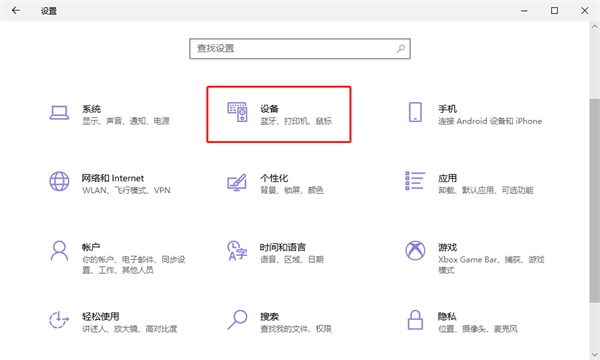Open the 应用 category title

click(x=447, y=178)
